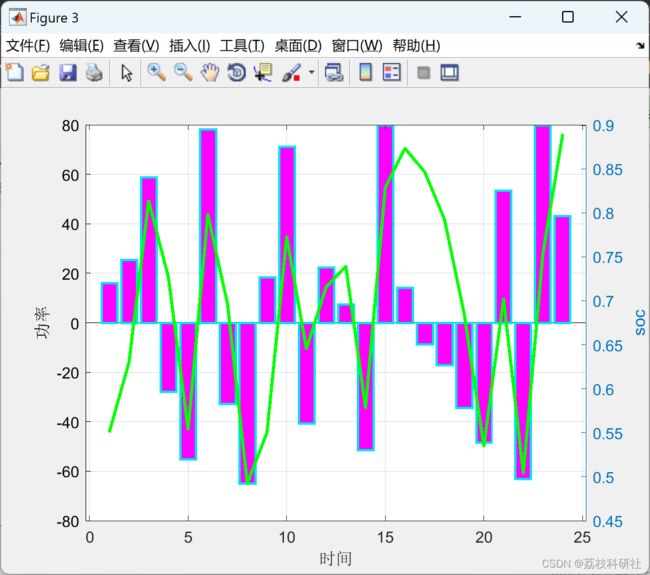
Task: Toggle the Brush data tool
Action: 291,73
